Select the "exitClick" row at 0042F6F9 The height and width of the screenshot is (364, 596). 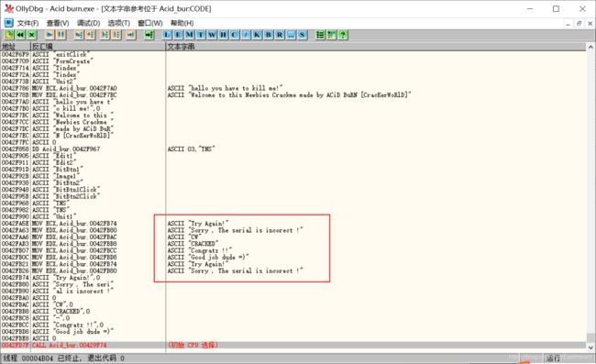pyautogui.click(x=293, y=54)
